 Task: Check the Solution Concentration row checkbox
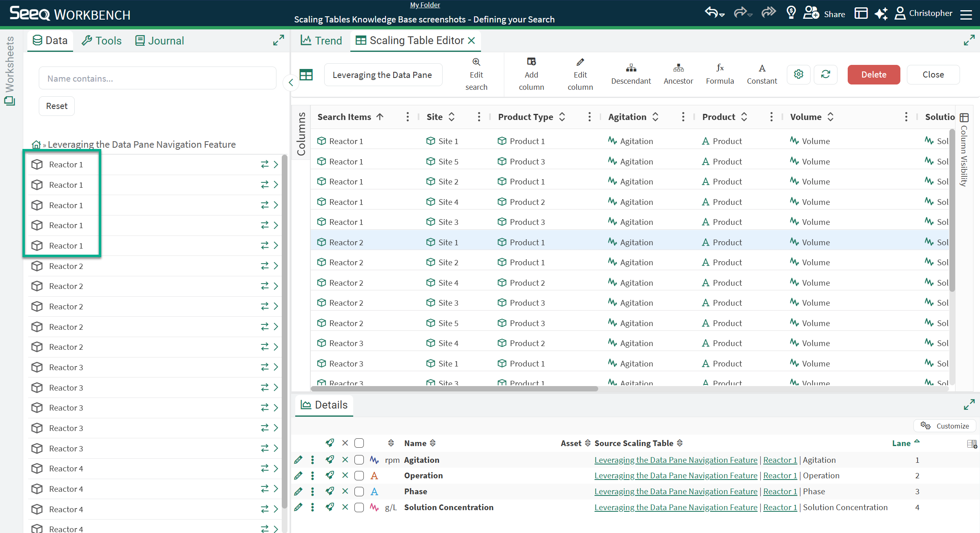tap(359, 507)
